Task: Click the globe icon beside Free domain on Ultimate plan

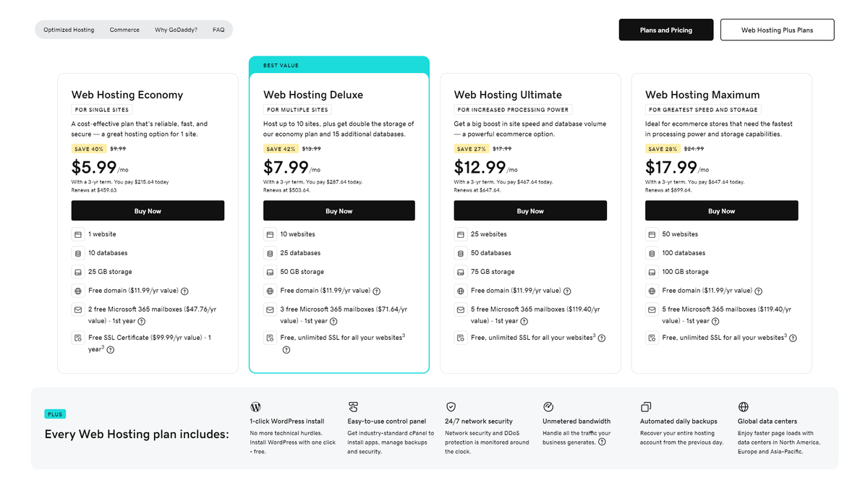Action: tap(459, 291)
